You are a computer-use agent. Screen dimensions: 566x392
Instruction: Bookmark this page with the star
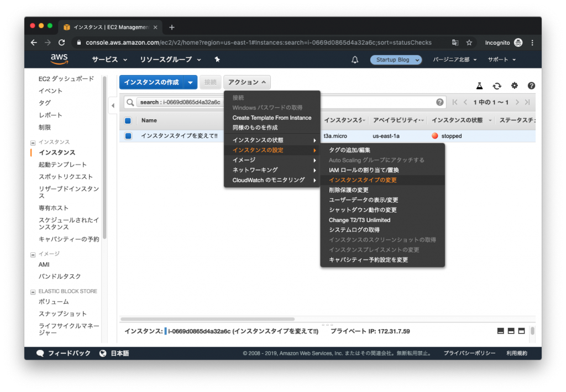[469, 43]
